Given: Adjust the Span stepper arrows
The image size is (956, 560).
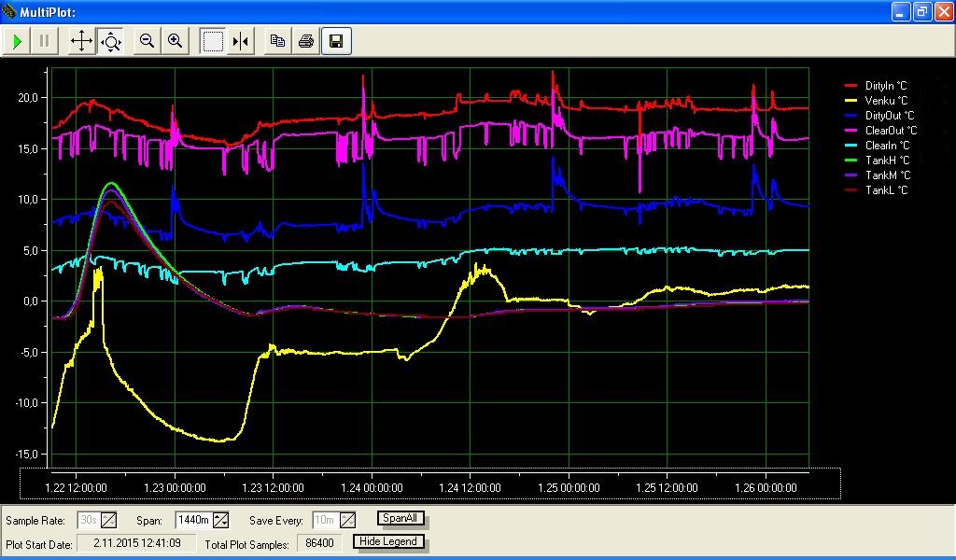Looking at the screenshot, I should point(220,520).
